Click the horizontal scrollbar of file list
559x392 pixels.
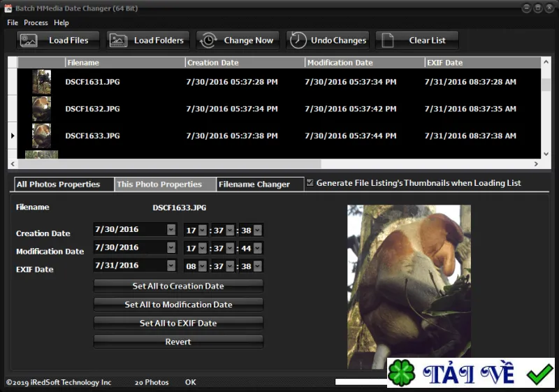point(170,164)
